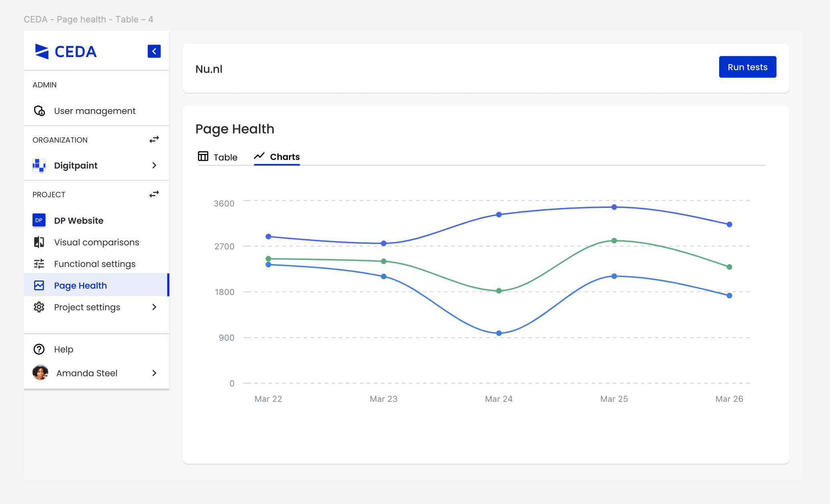830x504 pixels.
Task: Click the CEDA logo
Action: (x=66, y=52)
